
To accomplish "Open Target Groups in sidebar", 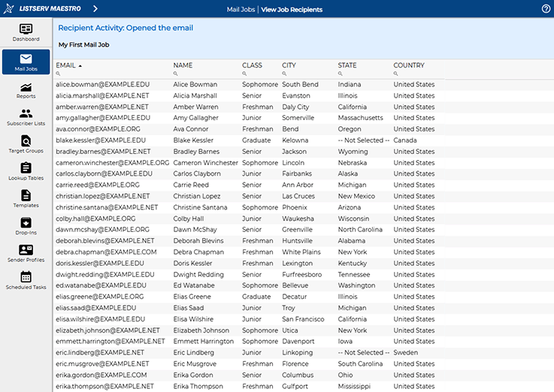I will point(26,145).
